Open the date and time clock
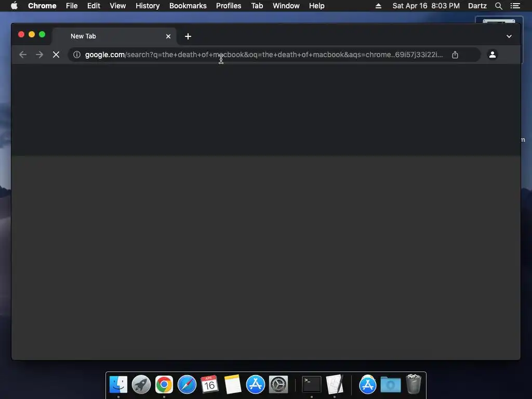This screenshot has height=399, width=532. click(x=426, y=6)
